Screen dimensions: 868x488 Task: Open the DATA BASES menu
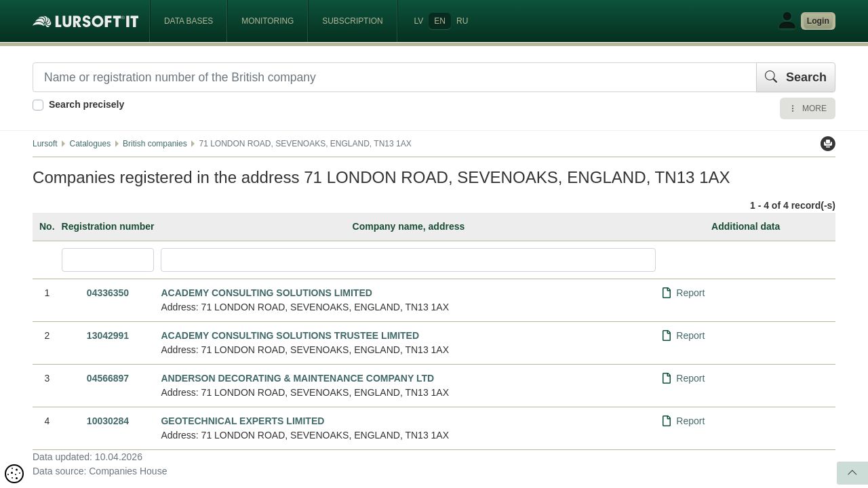click(x=189, y=21)
